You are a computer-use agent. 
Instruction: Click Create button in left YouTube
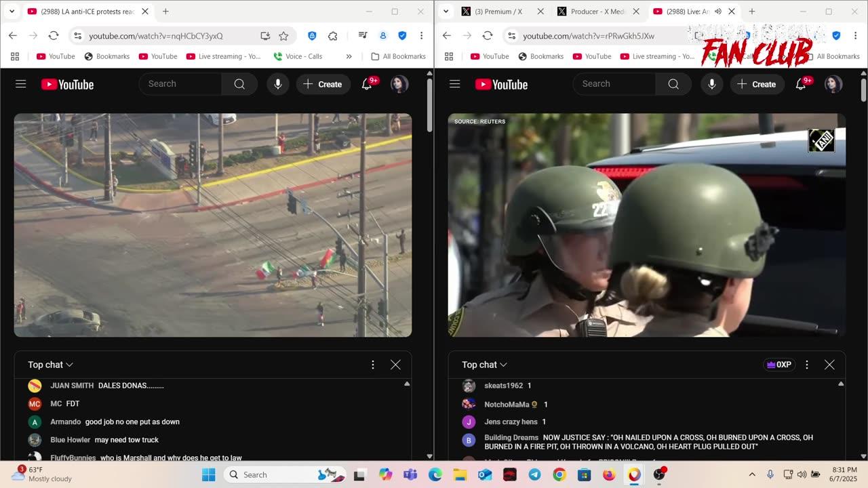coord(323,84)
